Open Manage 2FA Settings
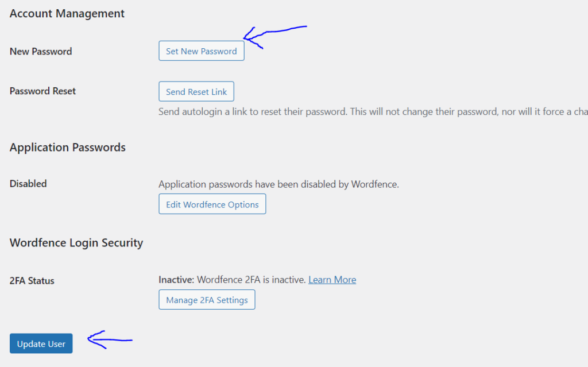588x367 pixels. [x=207, y=299]
